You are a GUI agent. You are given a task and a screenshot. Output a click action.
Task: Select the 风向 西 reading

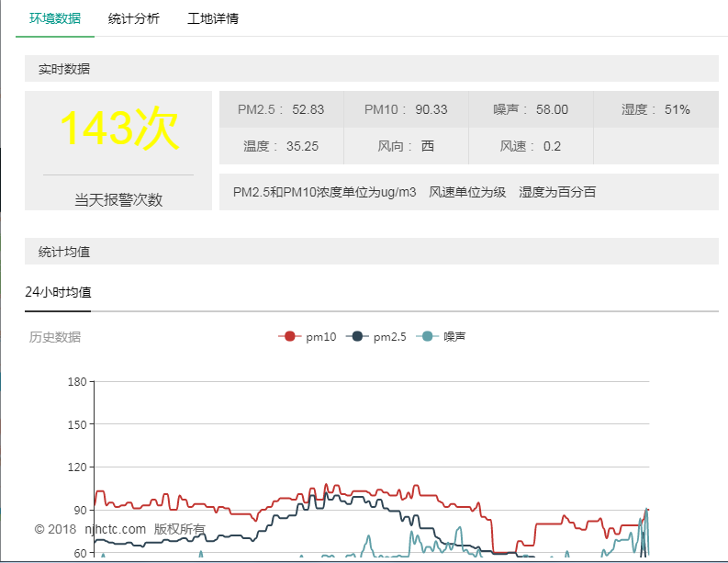(406, 146)
